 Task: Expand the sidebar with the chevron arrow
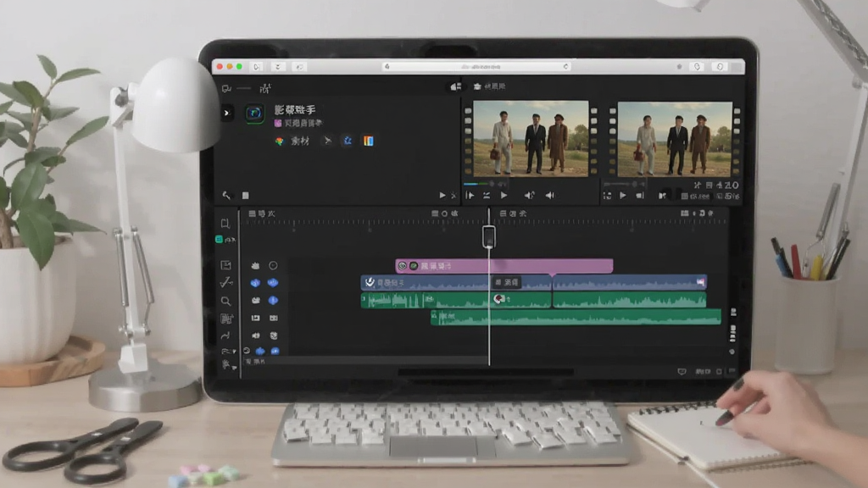pyautogui.click(x=226, y=113)
